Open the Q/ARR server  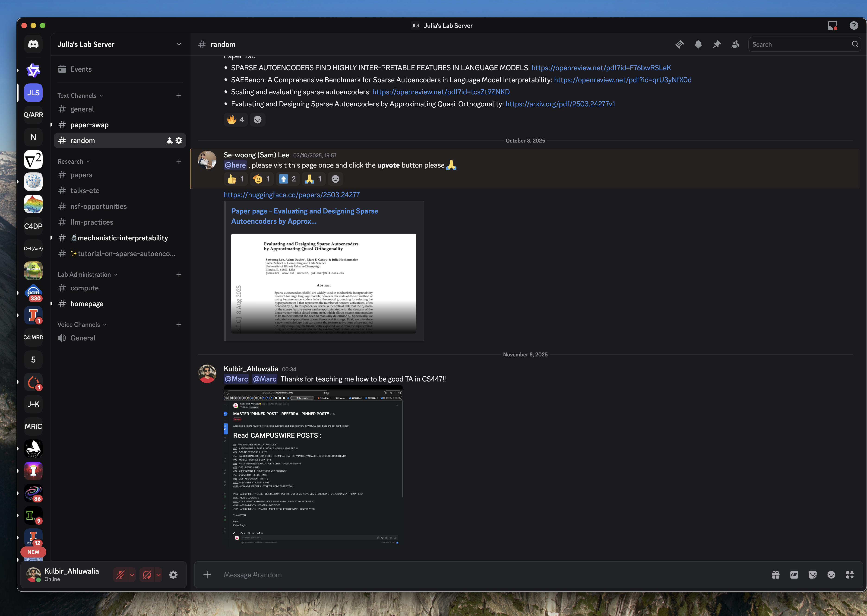[x=33, y=115]
